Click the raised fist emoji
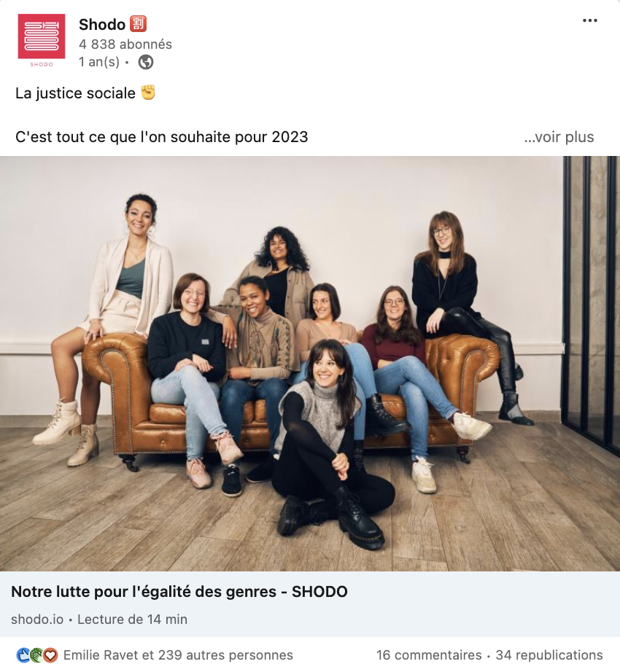 148,93
